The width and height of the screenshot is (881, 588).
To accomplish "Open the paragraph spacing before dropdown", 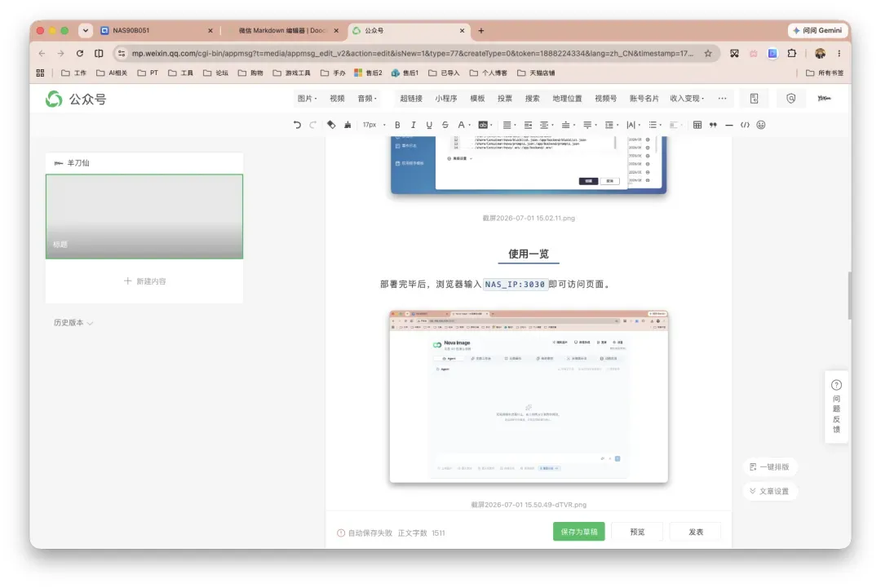I will [568, 126].
